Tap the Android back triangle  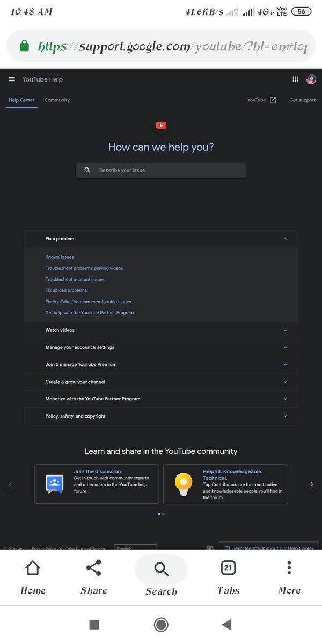(226, 624)
